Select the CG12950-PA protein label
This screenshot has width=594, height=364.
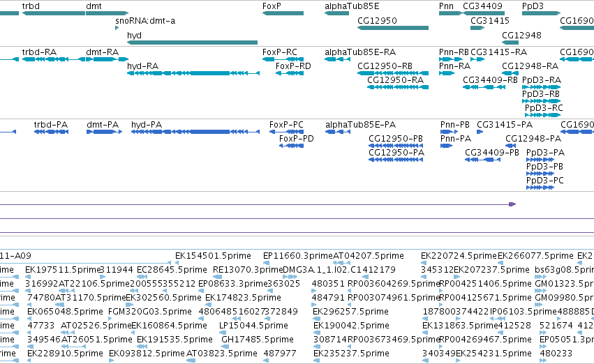click(x=396, y=153)
